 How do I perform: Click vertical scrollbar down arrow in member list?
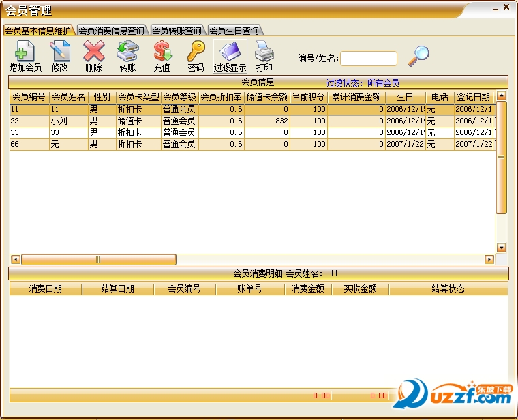point(501,247)
